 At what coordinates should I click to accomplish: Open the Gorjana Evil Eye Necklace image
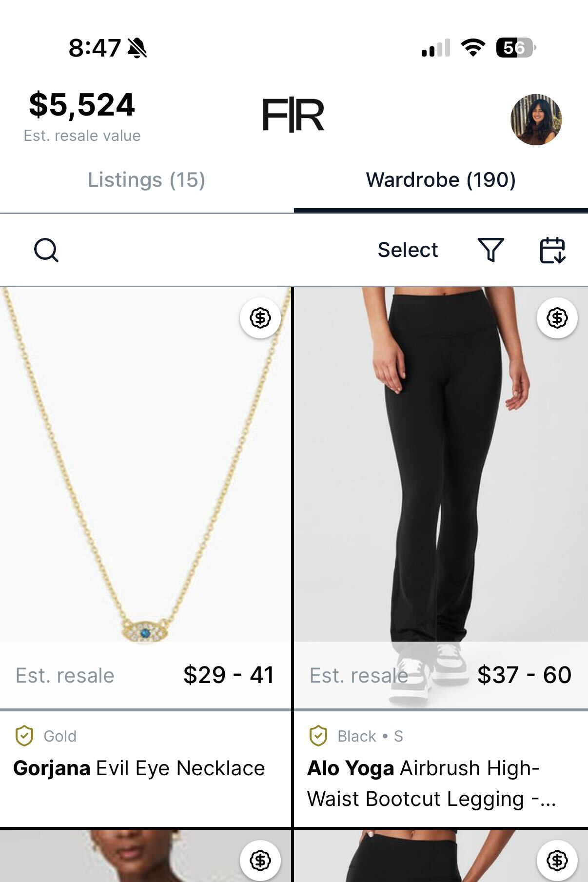coord(145,463)
